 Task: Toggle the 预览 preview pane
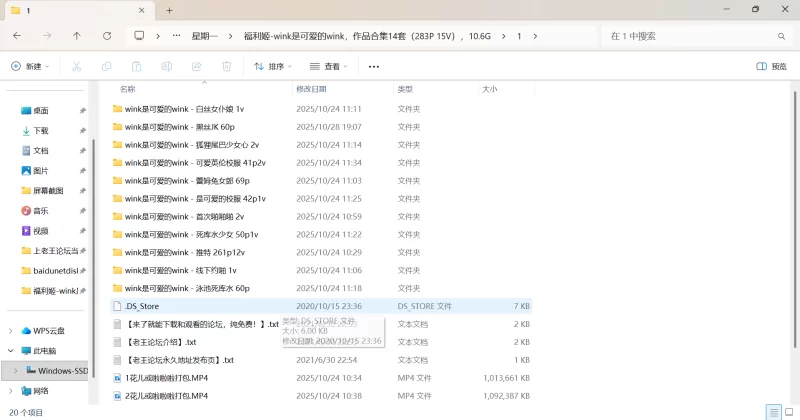771,67
